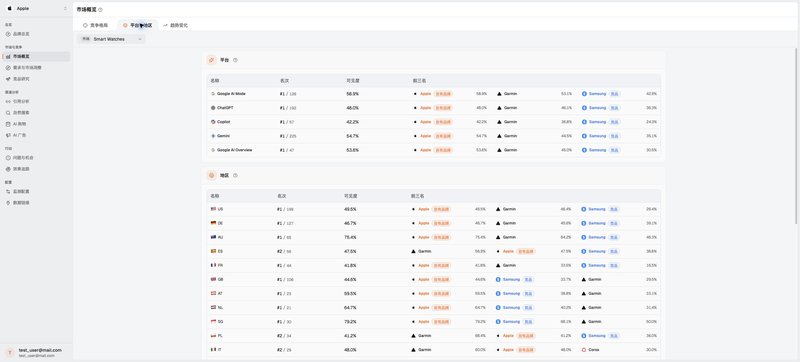
Task: Click the orange globe 地区 section icon
Action: point(211,175)
